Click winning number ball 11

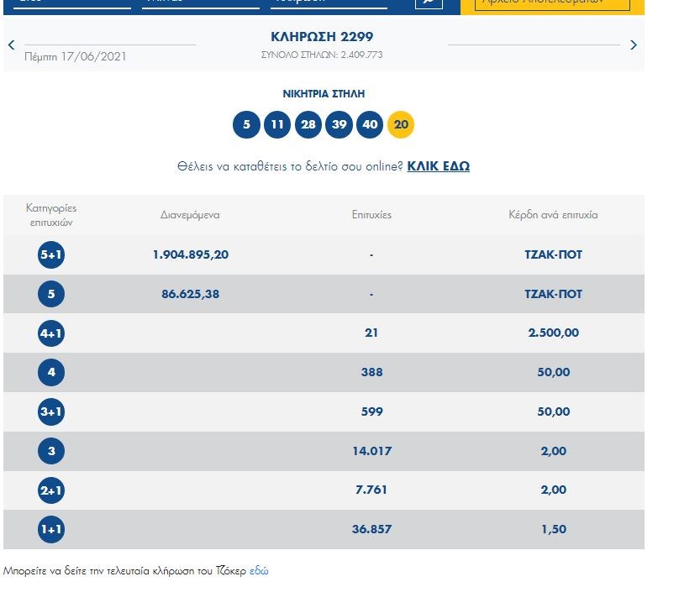(277, 125)
